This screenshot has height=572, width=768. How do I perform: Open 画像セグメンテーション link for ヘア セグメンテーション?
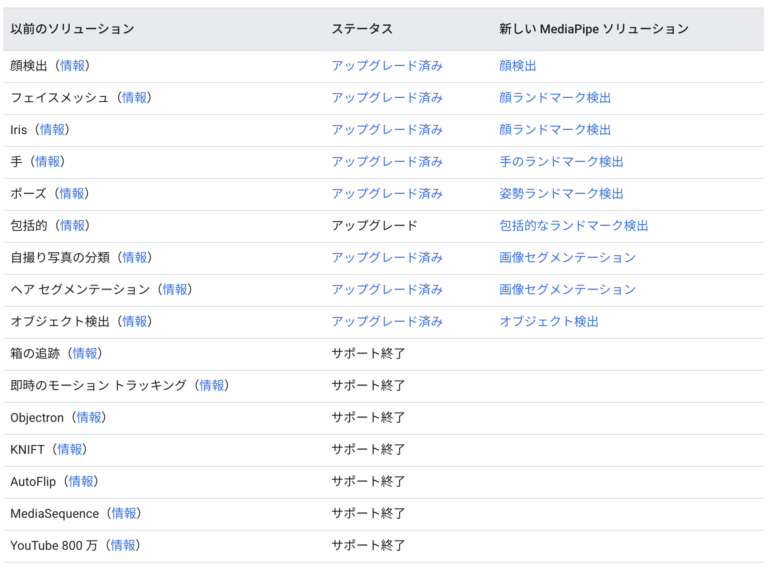point(567,289)
